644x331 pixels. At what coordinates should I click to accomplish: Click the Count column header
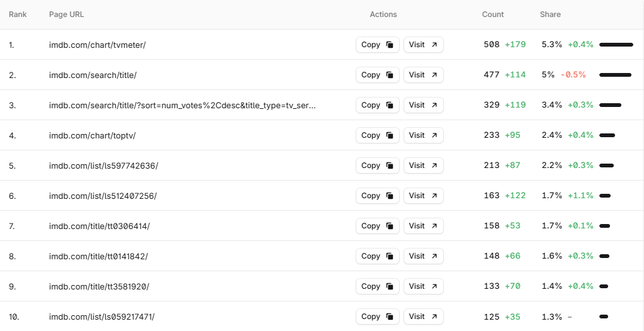point(493,14)
